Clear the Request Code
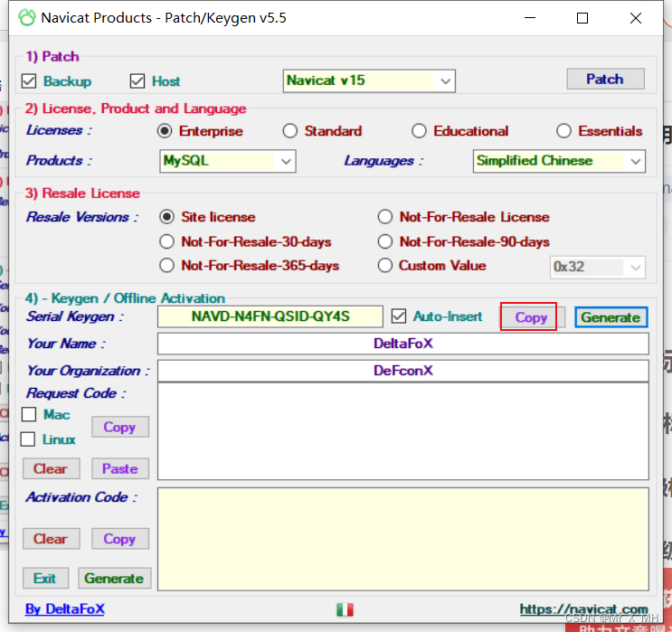The height and width of the screenshot is (632, 672). (x=51, y=468)
